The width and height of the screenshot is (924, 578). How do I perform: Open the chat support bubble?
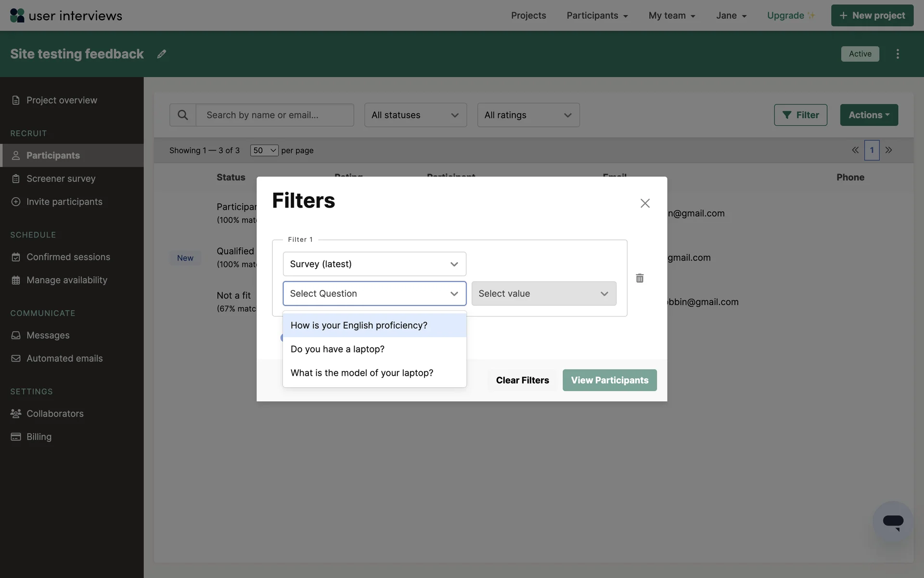pos(893,522)
